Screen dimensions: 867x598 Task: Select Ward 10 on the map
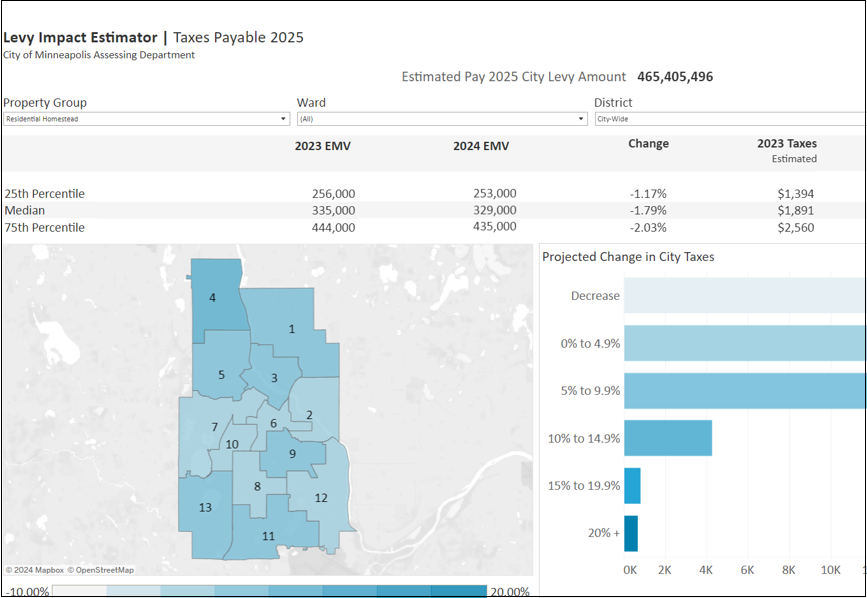point(232,444)
